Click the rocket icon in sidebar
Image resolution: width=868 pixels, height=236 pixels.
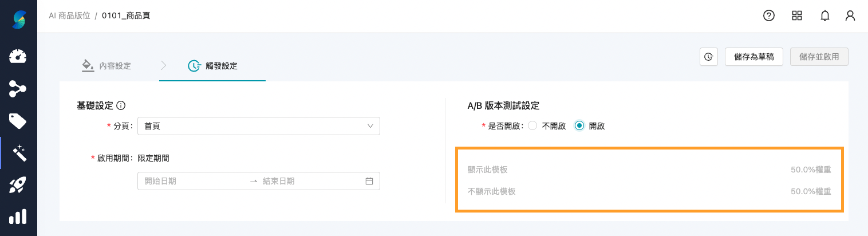coord(18,185)
